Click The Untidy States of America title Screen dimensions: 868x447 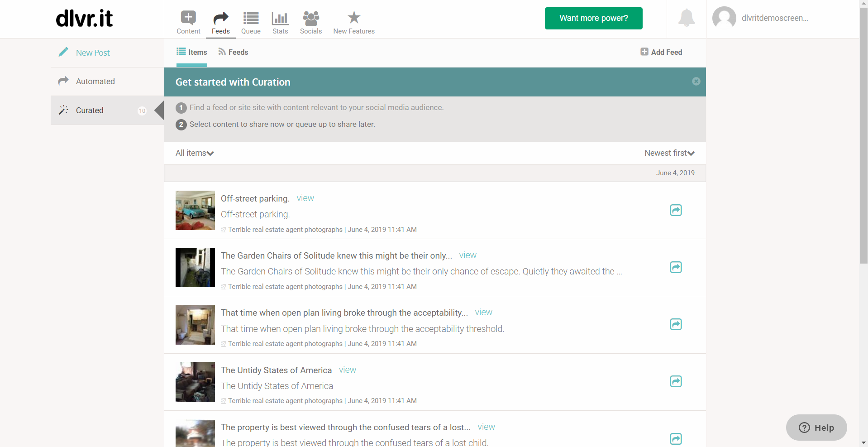276,370
